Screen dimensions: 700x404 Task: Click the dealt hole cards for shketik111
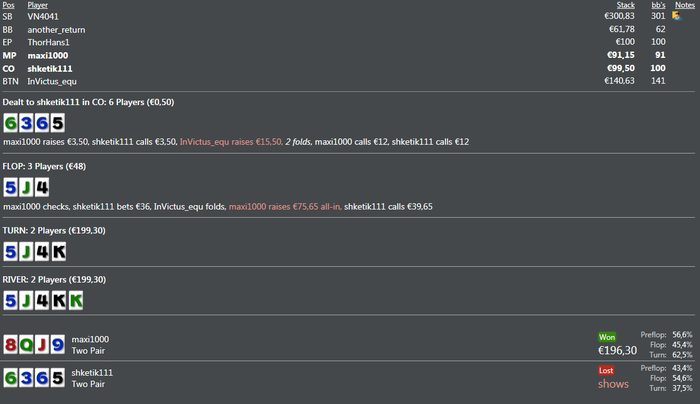[x=34, y=123]
